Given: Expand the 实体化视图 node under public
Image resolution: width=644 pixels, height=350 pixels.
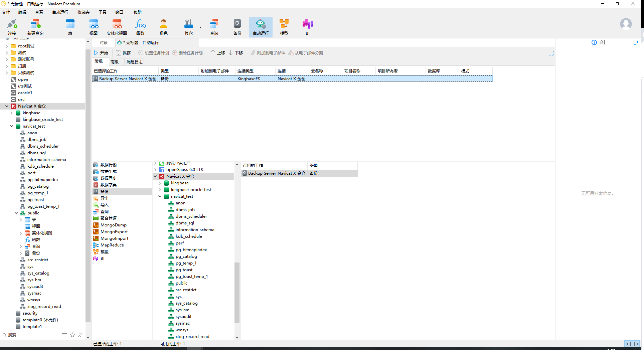Looking at the screenshot, I should pyautogui.click(x=21, y=233).
